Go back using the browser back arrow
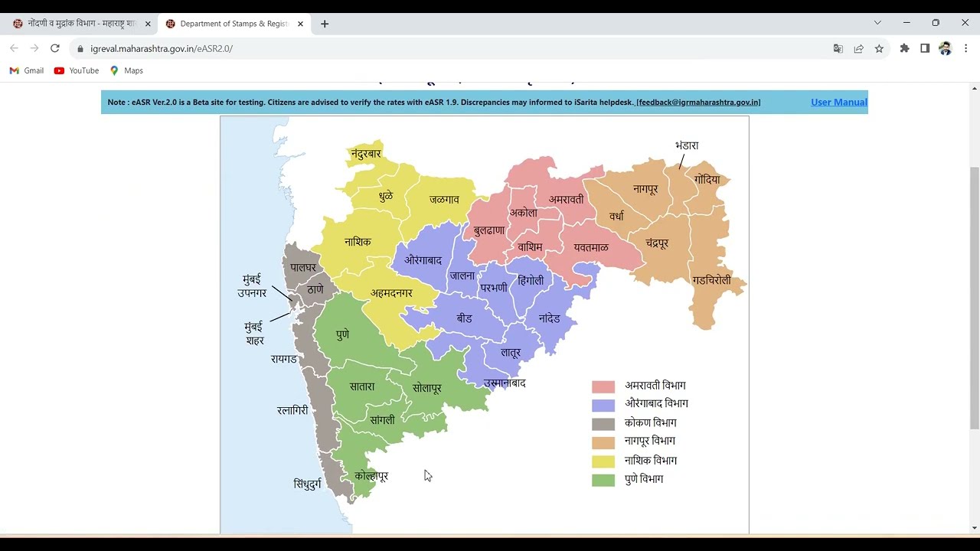This screenshot has width=980, height=551. point(14,48)
